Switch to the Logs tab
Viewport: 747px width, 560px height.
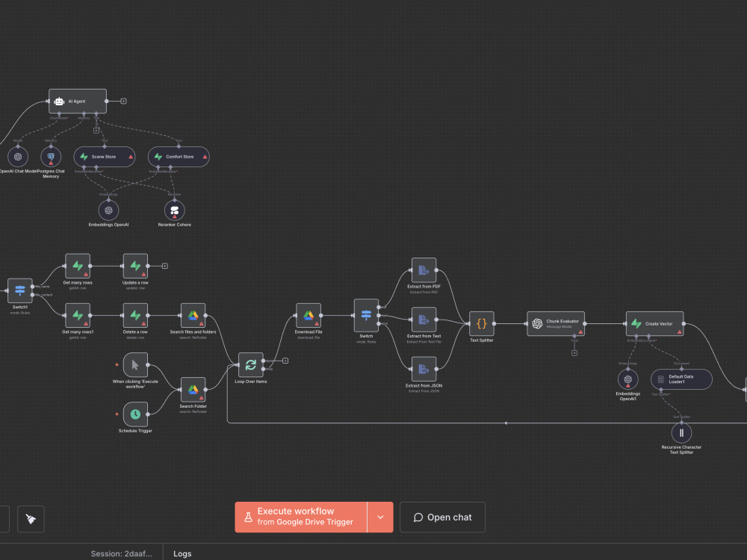(x=182, y=553)
